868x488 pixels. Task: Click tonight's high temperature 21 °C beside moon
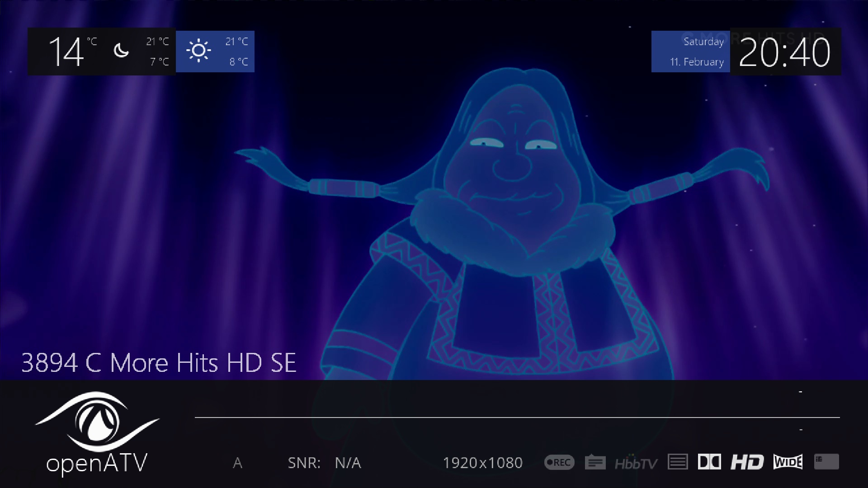pos(158,42)
